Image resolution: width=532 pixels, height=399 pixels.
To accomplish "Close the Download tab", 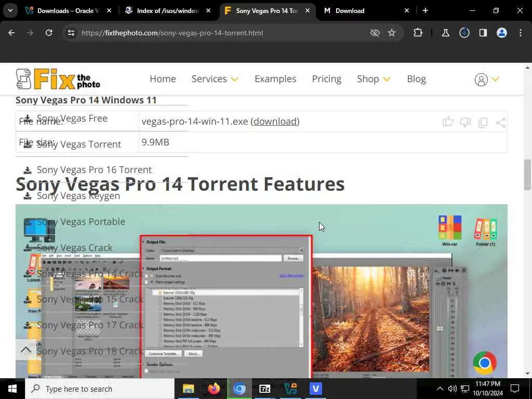I will tap(407, 10).
